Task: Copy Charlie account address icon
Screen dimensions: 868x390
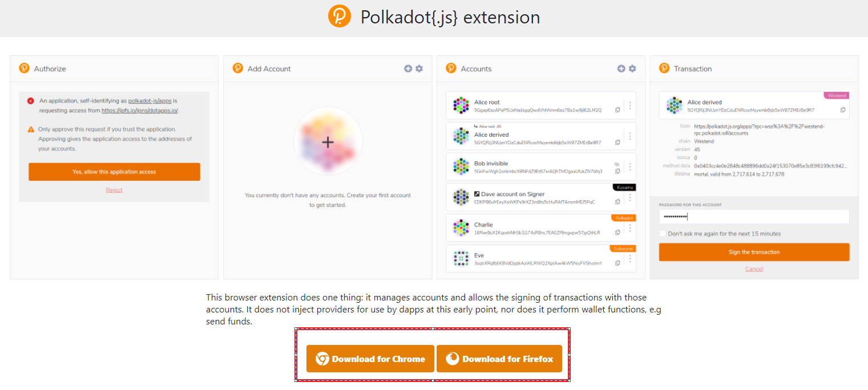Action: (617, 233)
